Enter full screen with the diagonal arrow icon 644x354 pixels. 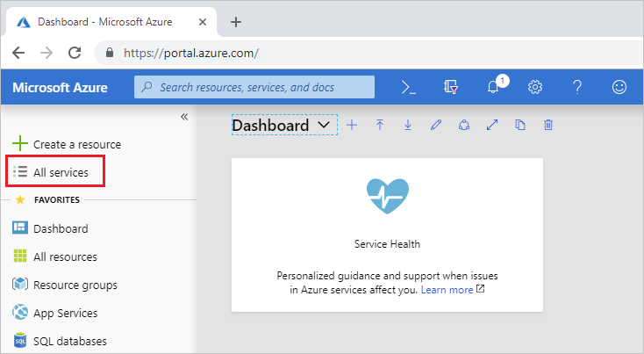(x=492, y=125)
